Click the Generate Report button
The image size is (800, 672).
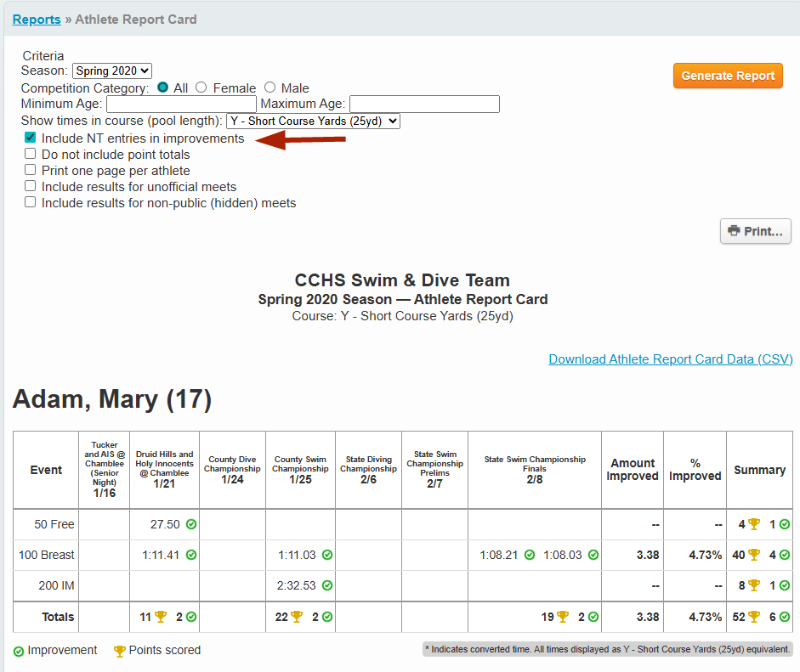coord(728,76)
